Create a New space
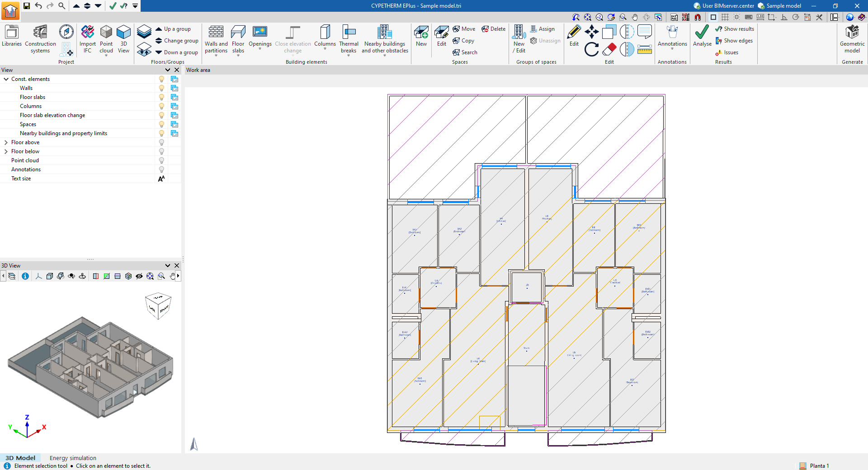 click(x=421, y=36)
